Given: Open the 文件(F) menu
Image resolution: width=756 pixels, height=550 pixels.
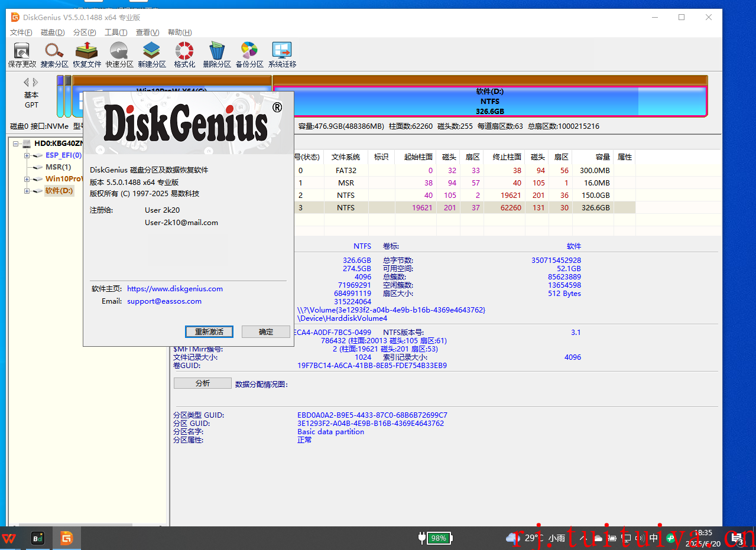Looking at the screenshot, I should [21, 32].
